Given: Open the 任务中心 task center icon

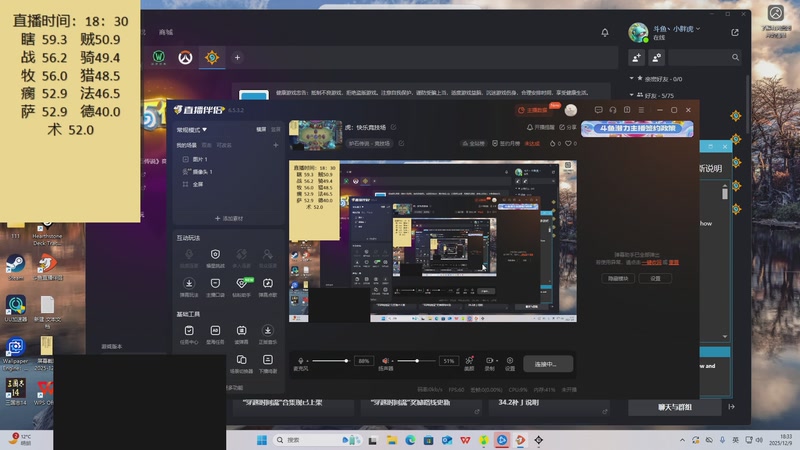Looking at the screenshot, I should pos(189,331).
